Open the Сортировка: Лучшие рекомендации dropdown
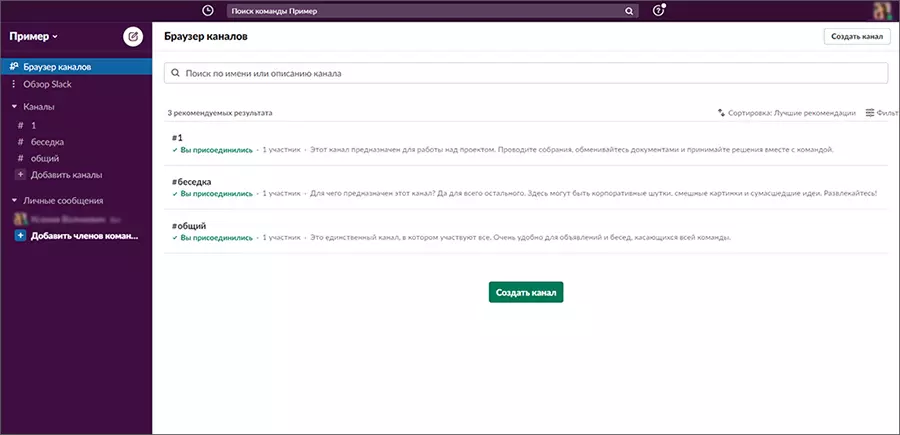 (787, 113)
